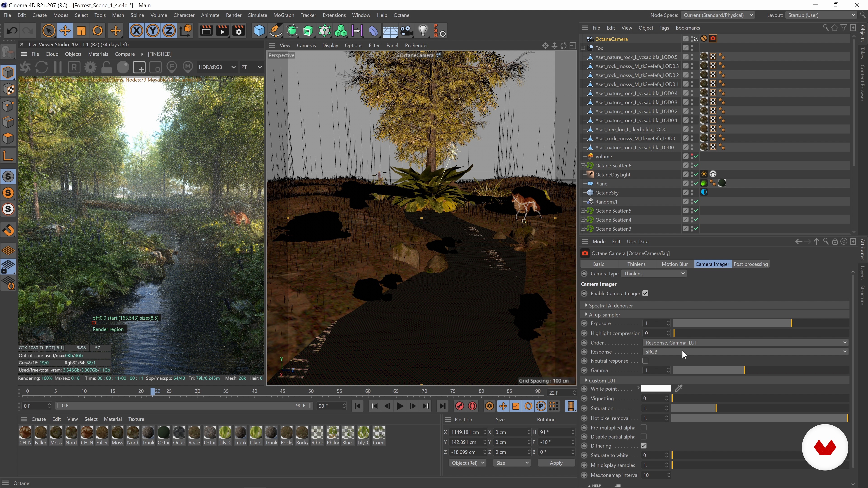Select the Move tool in top toolbar
The height and width of the screenshot is (488, 868).
pyautogui.click(x=65, y=31)
